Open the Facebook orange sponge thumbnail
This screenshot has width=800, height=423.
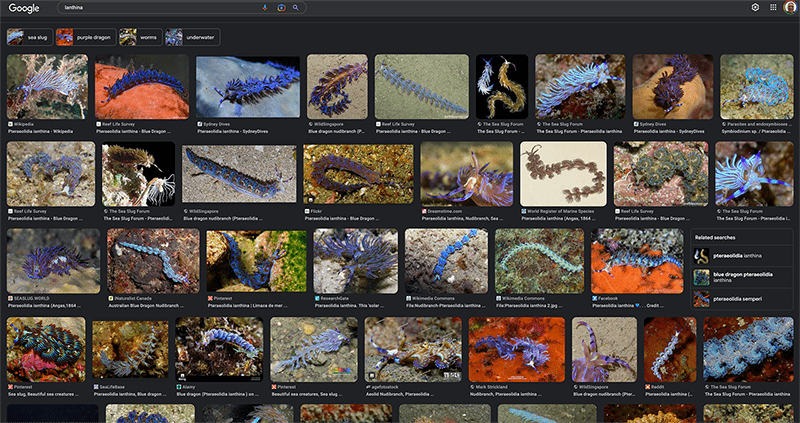(x=637, y=261)
